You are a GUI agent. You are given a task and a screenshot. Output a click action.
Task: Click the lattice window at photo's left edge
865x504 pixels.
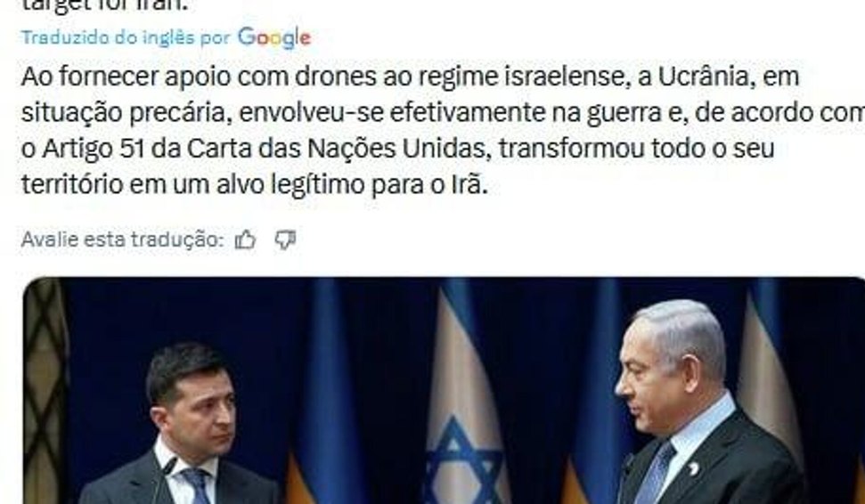pyautogui.click(x=45, y=390)
